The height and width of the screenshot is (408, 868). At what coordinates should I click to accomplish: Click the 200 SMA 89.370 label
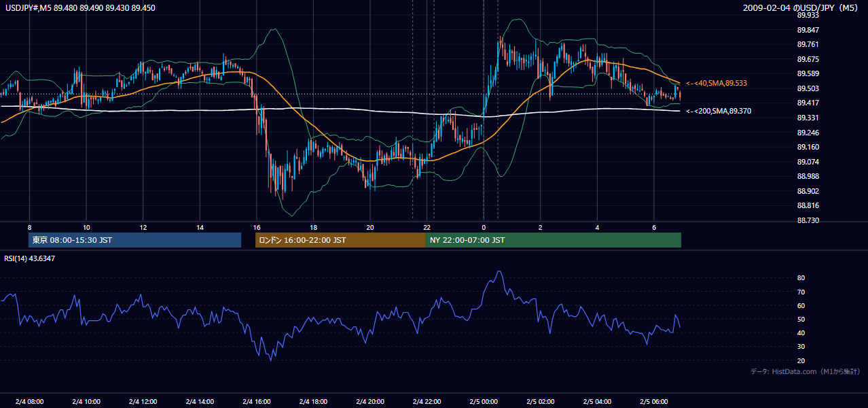[719, 111]
